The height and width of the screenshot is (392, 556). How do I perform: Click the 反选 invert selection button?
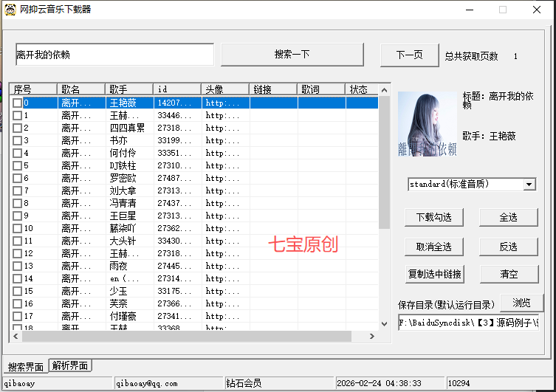509,247
